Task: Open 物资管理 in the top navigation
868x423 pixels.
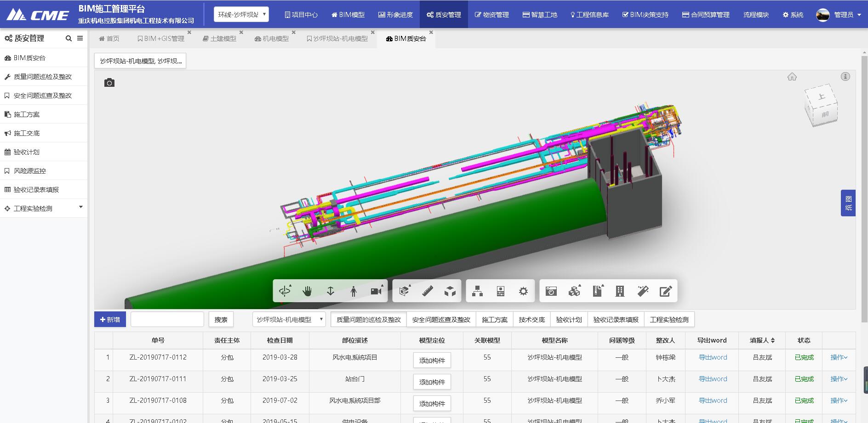Action: click(491, 15)
